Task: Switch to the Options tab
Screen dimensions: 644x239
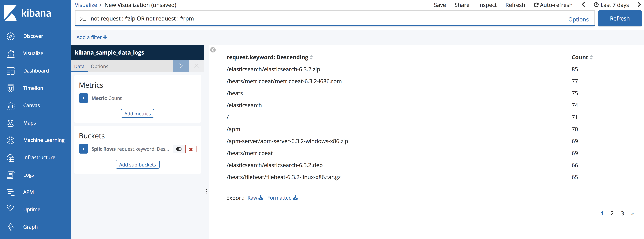Action: coord(99,66)
